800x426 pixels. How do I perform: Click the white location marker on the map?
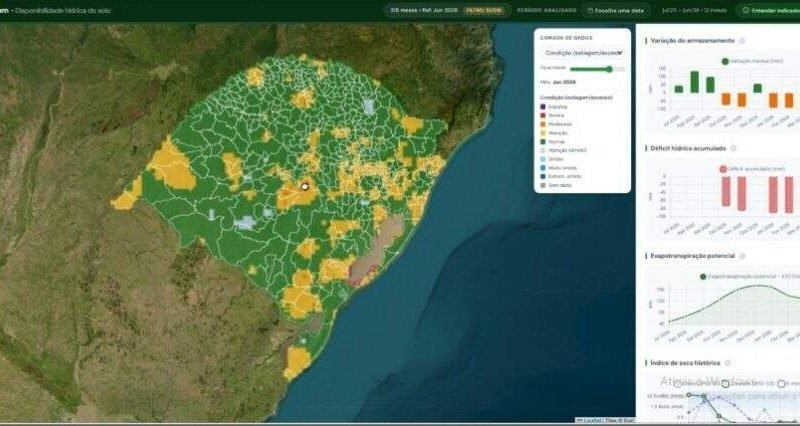click(305, 187)
